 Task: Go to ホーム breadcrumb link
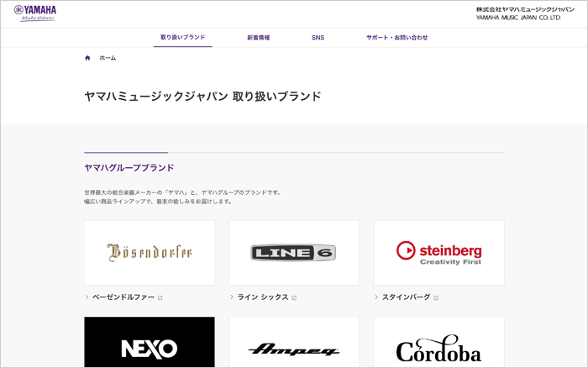pyautogui.click(x=108, y=58)
